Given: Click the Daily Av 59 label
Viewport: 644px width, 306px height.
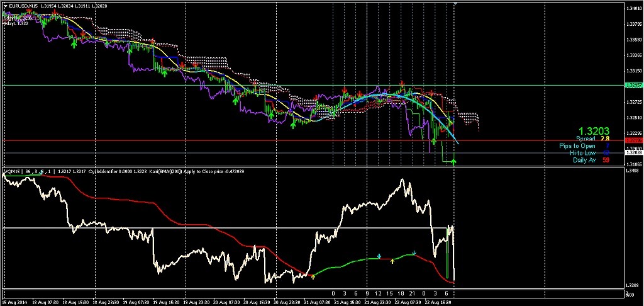Looking at the screenshot, I should 585,160.
